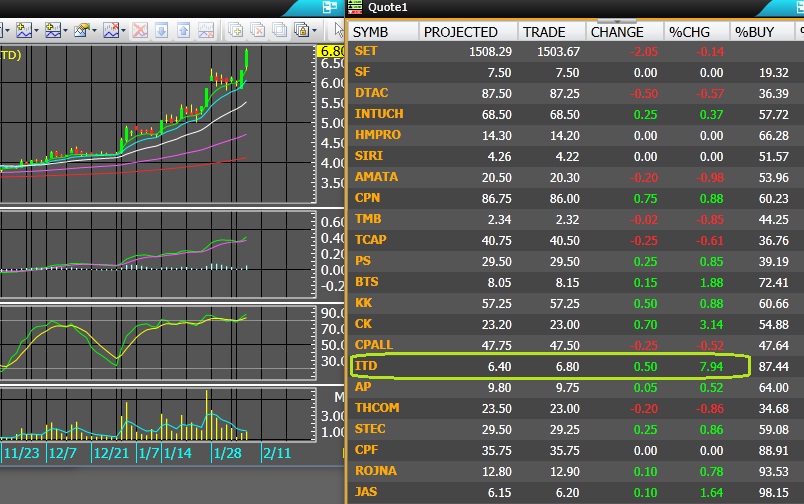Click the Quote1 green-red list icon
The image size is (804, 504).
(x=355, y=7)
